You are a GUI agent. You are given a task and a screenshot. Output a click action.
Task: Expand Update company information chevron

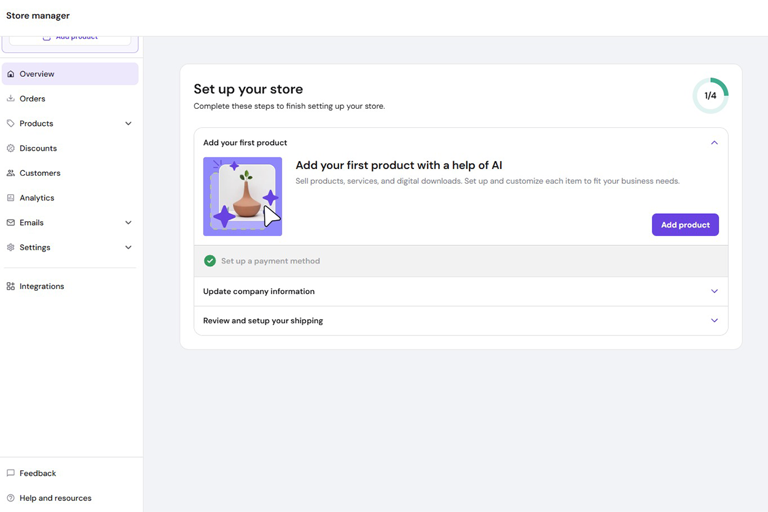[x=714, y=291]
